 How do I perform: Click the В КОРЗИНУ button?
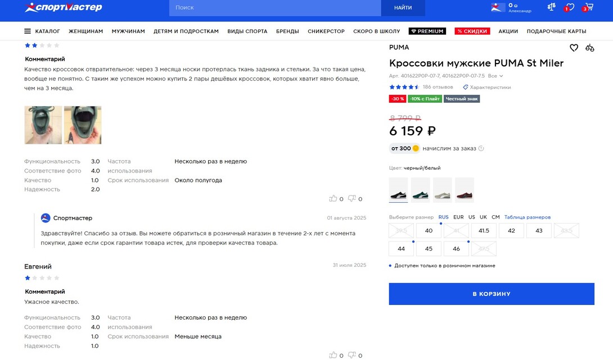click(492, 294)
